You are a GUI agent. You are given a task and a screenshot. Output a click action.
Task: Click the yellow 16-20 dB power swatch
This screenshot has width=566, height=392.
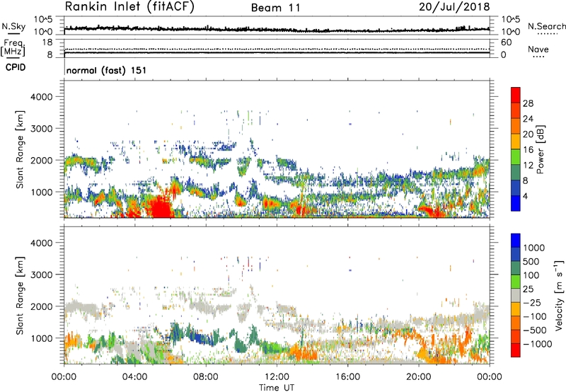coord(516,141)
